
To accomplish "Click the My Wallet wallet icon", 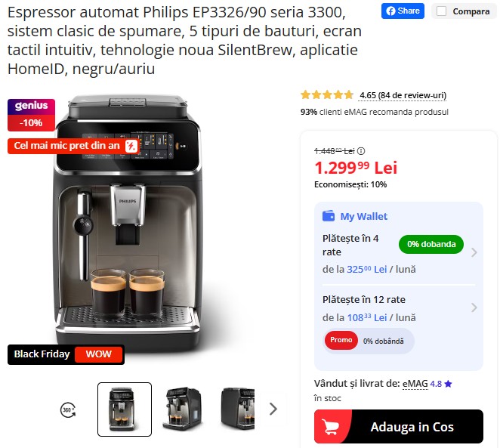I will coord(329,216).
